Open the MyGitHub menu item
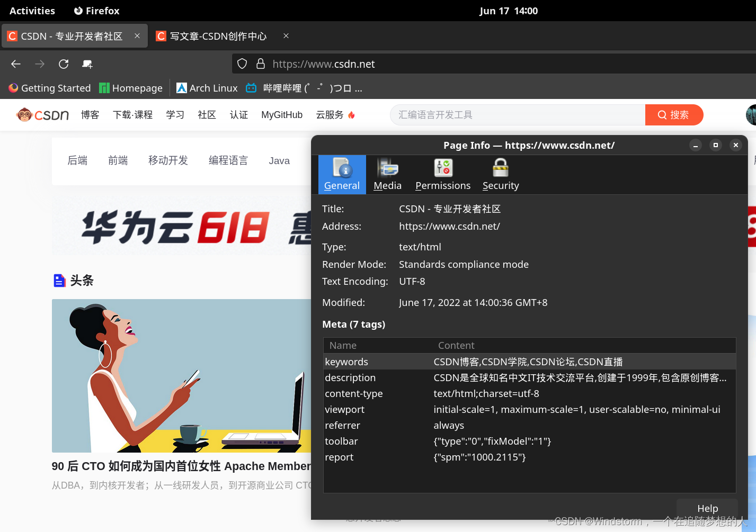Viewport: 756px width, 532px height. [282, 115]
